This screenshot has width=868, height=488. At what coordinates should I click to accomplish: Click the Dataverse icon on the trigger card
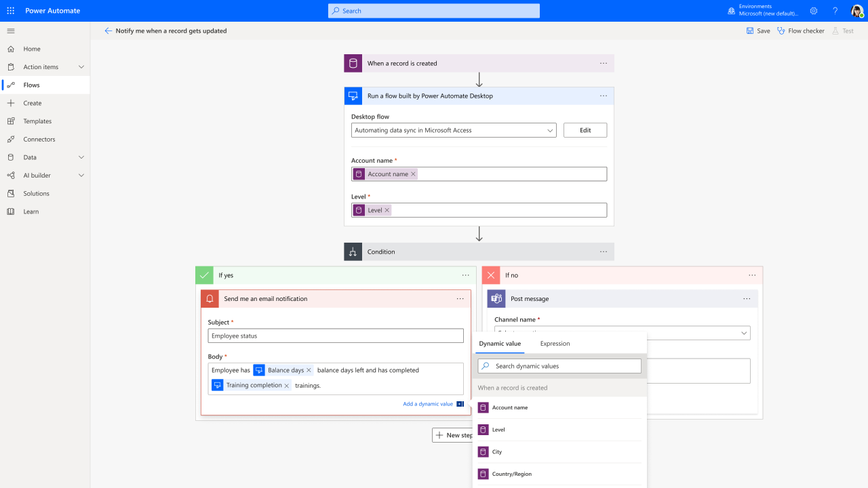click(353, 62)
